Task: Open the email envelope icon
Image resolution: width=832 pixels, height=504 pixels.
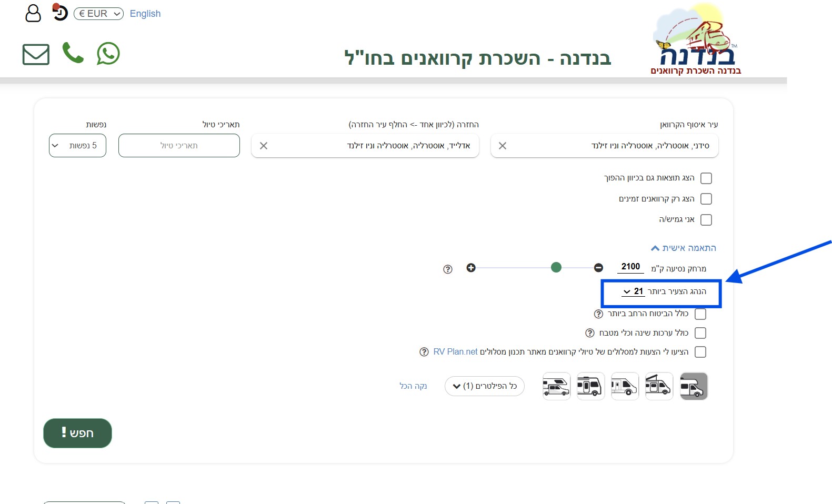Action: [36, 54]
